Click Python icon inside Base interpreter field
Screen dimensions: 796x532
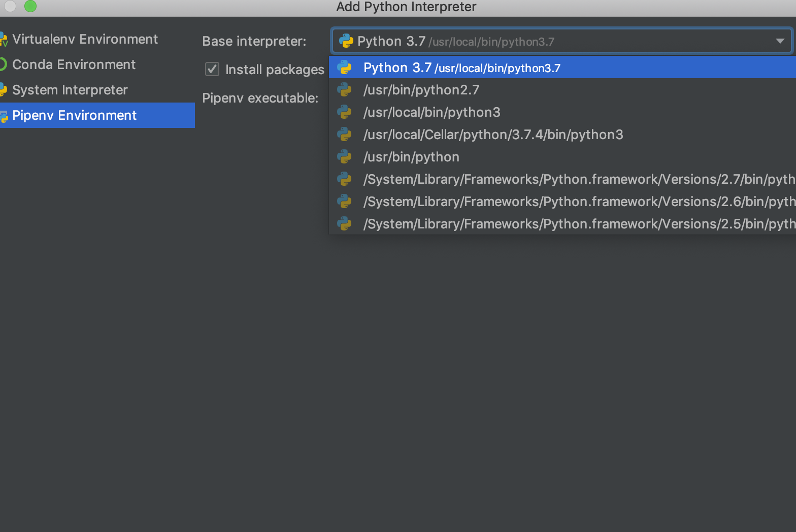[x=346, y=41]
